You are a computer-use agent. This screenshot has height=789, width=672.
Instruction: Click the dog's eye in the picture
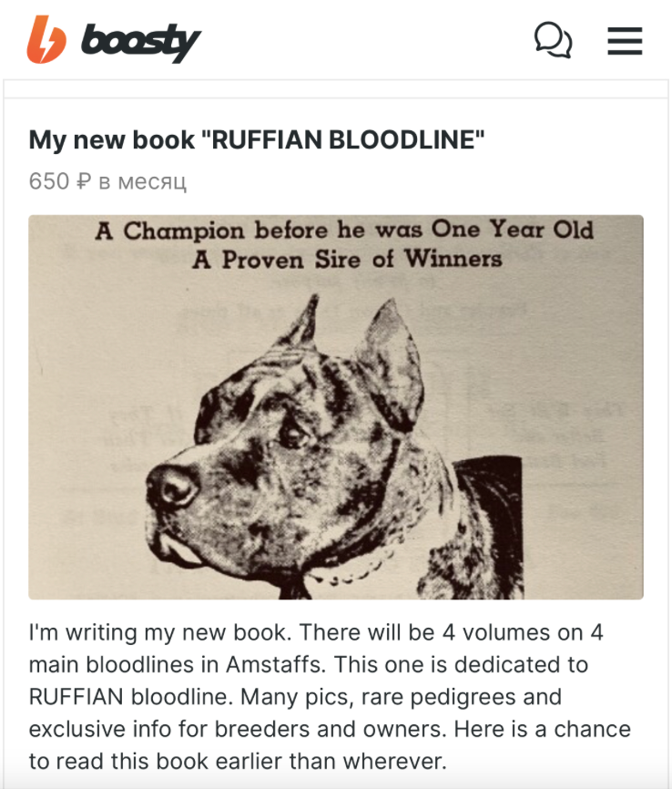291,434
